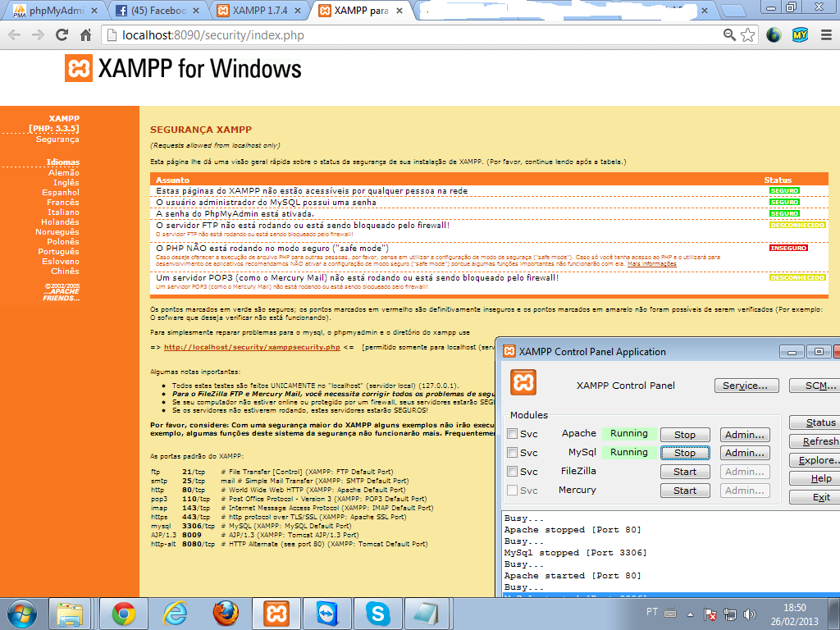The width and height of the screenshot is (840, 630).
Task: Switch language to Espanhol
Action: coord(61,192)
